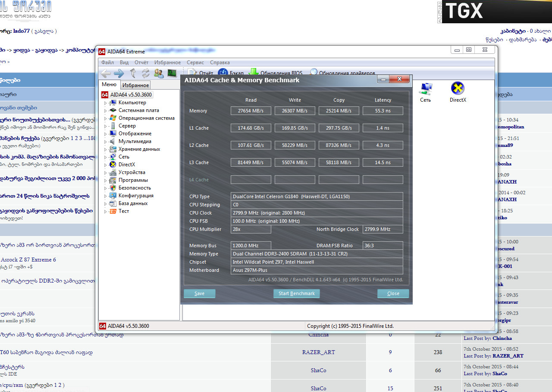Click the Memory Bus value 1200.0 MHz
The height and width of the screenshot is (392, 552).
tap(251, 246)
